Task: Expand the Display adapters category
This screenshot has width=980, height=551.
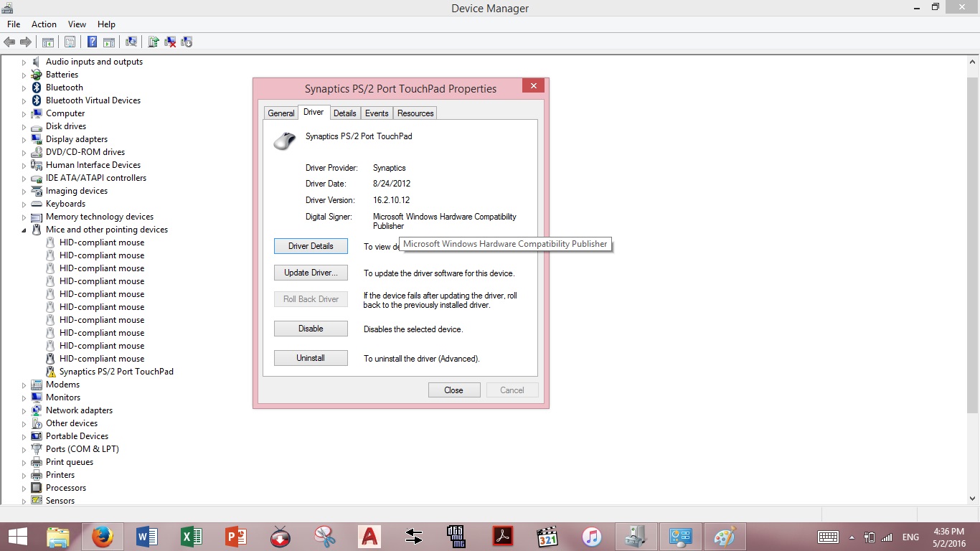Action: coord(24,138)
